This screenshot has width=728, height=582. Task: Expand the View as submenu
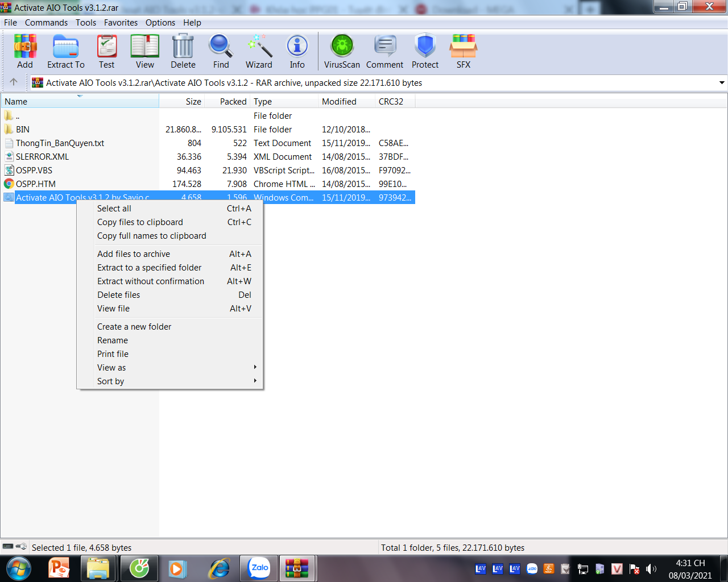click(169, 368)
